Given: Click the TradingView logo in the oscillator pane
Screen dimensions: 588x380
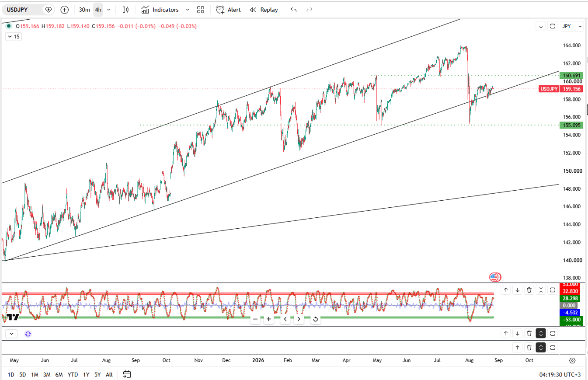Looking at the screenshot, I should click(x=13, y=317).
